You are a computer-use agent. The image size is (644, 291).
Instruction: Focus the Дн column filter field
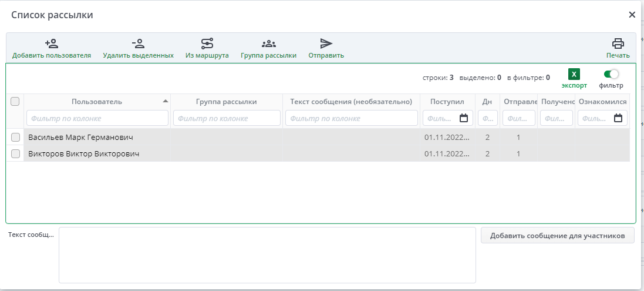tap(487, 118)
